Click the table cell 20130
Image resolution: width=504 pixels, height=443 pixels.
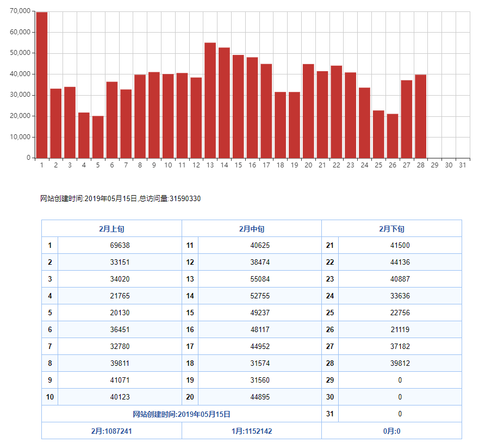120,313
